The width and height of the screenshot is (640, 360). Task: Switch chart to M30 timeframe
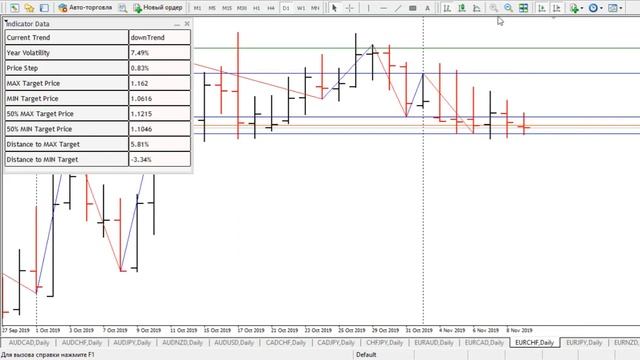[242, 8]
